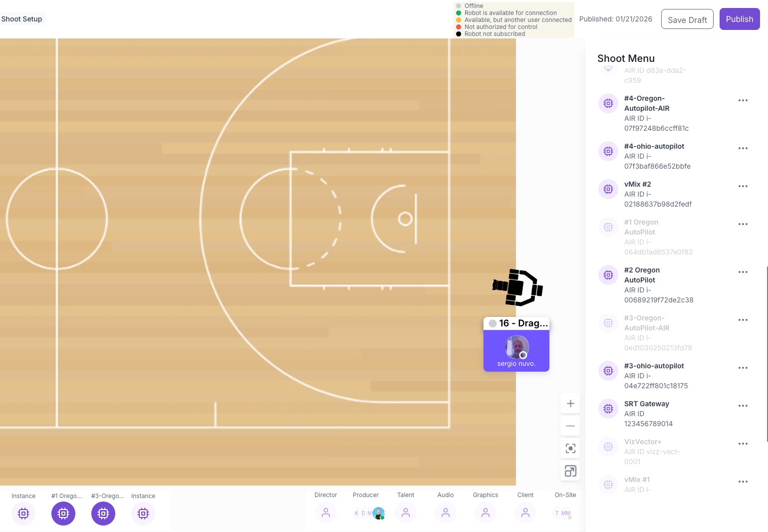Screen dimensions: 768x532
Task: Zoom out on the court map
Action: click(x=570, y=426)
